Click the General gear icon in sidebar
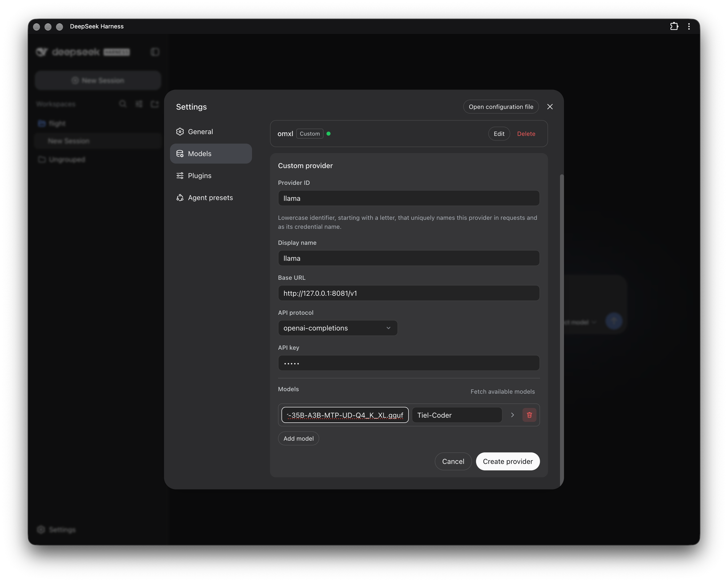Viewport: 728px width, 582px height. click(180, 132)
